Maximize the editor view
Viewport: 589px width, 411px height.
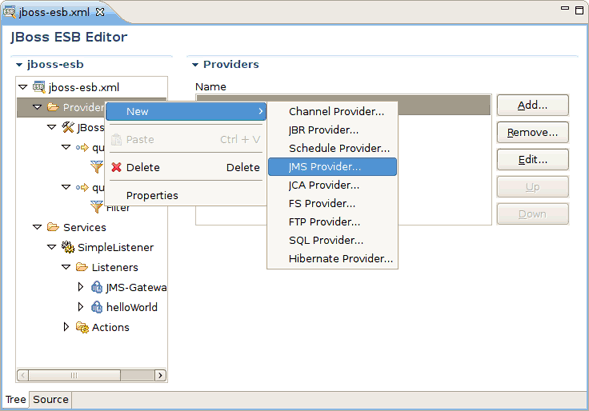(x=579, y=10)
